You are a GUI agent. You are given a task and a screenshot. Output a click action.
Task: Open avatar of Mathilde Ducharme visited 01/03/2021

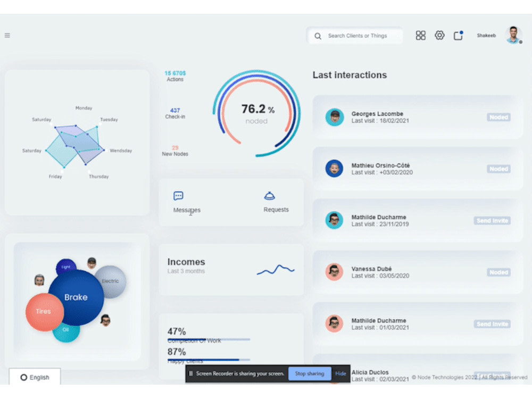335,323
